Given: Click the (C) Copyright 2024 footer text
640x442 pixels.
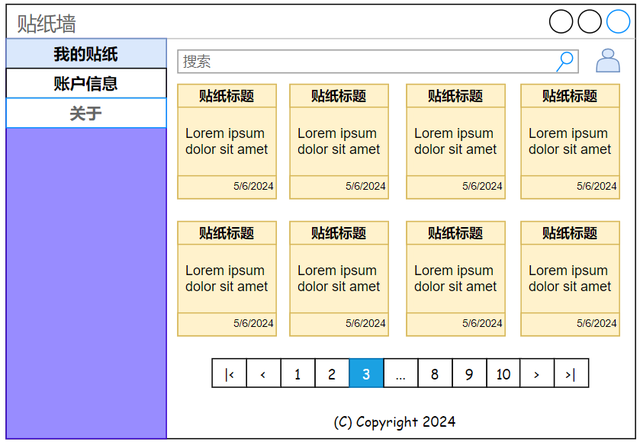Looking at the screenshot, I should [395, 422].
